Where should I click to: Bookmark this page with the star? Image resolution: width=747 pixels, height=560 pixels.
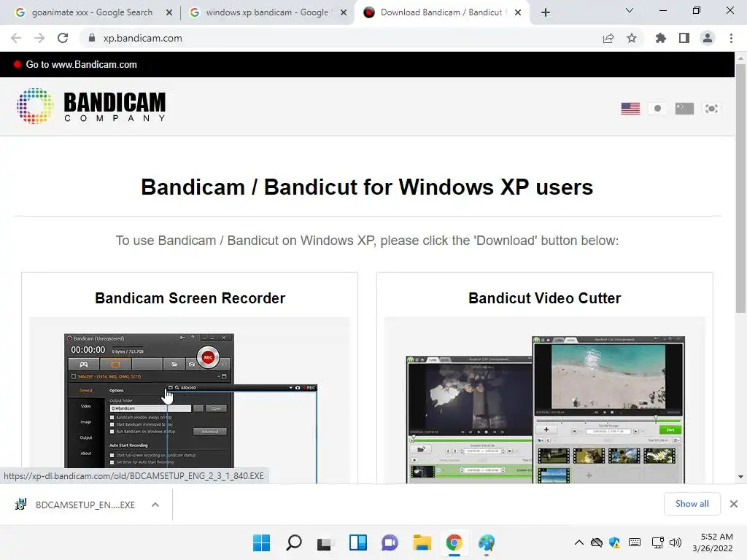(x=632, y=38)
